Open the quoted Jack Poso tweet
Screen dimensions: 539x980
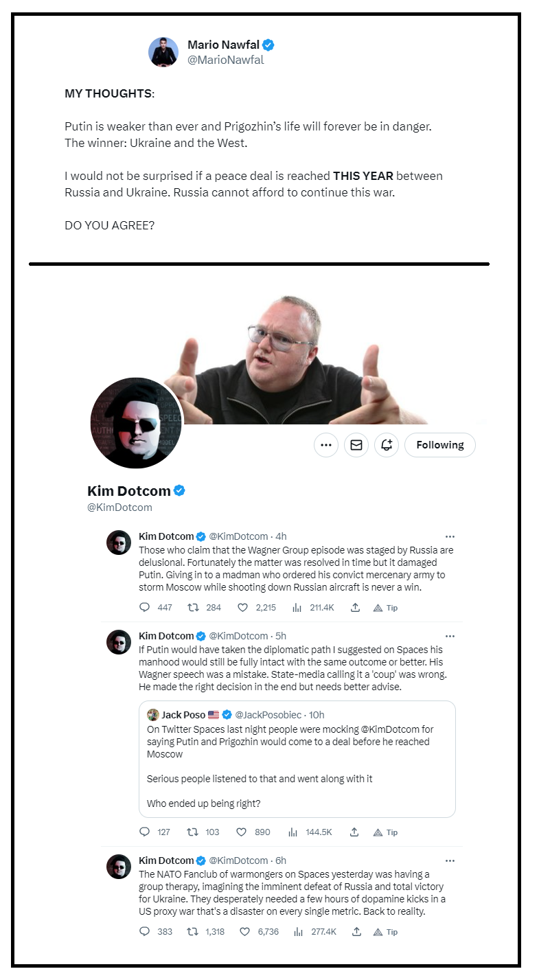(x=297, y=759)
